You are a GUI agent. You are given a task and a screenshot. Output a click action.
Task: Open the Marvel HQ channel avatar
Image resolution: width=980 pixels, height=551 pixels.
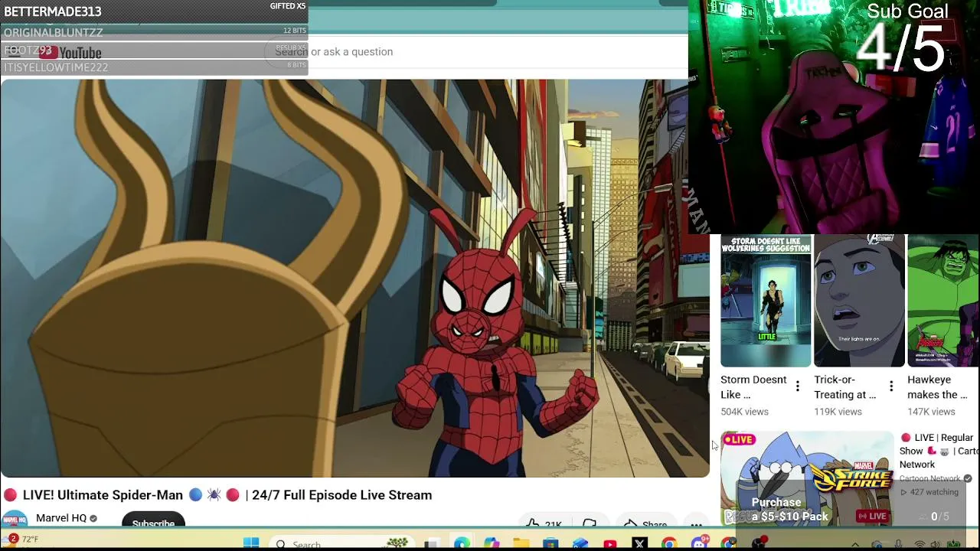pos(14,519)
